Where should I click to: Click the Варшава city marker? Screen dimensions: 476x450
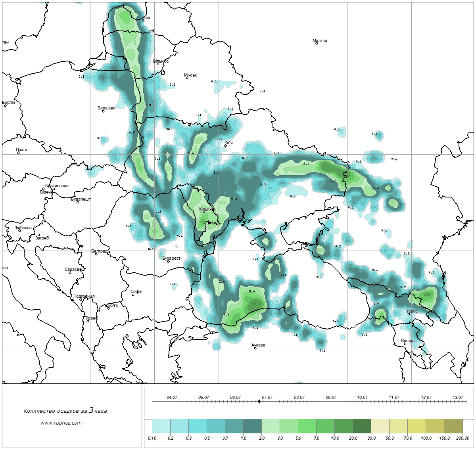pos(103,111)
